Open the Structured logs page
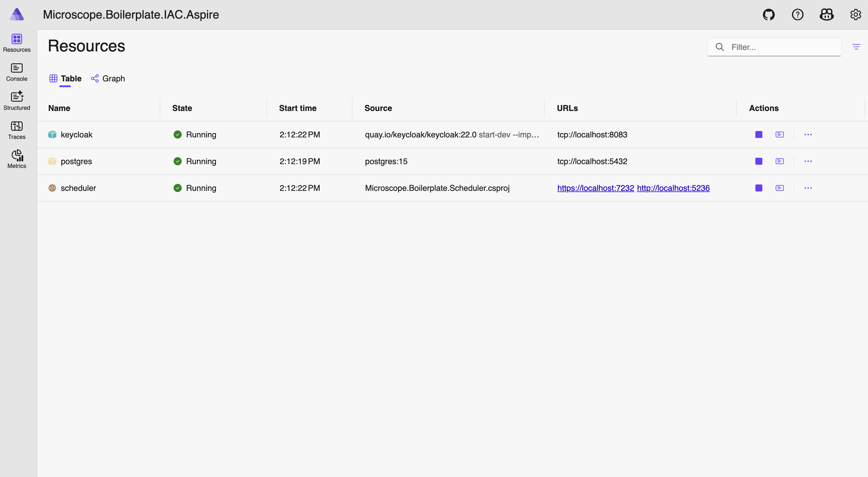Viewport: 868px width, 477px height. click(17, 101)
